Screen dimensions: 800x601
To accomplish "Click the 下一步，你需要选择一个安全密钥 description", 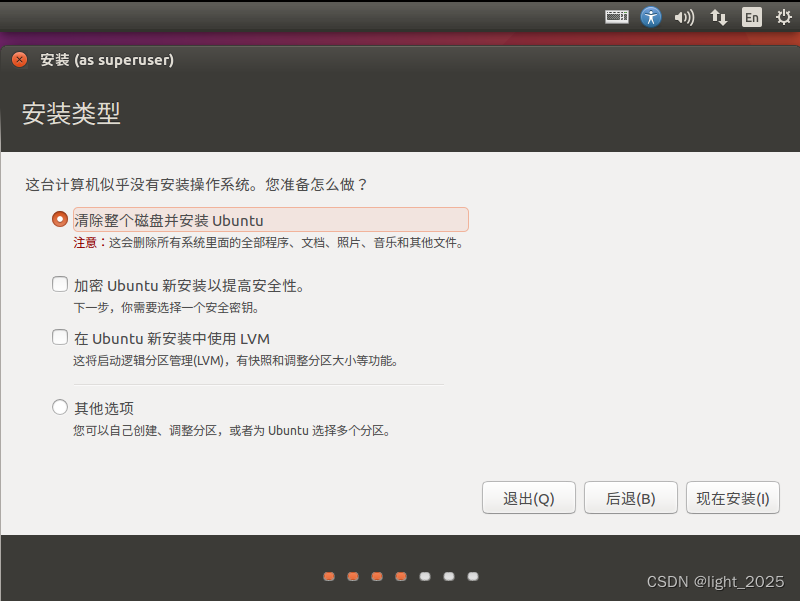I will tap(166, 308).
